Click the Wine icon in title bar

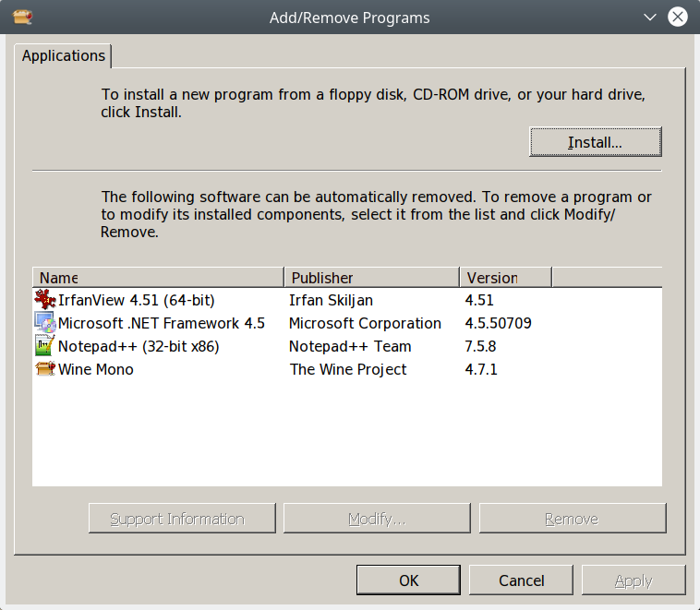point(22,17)
